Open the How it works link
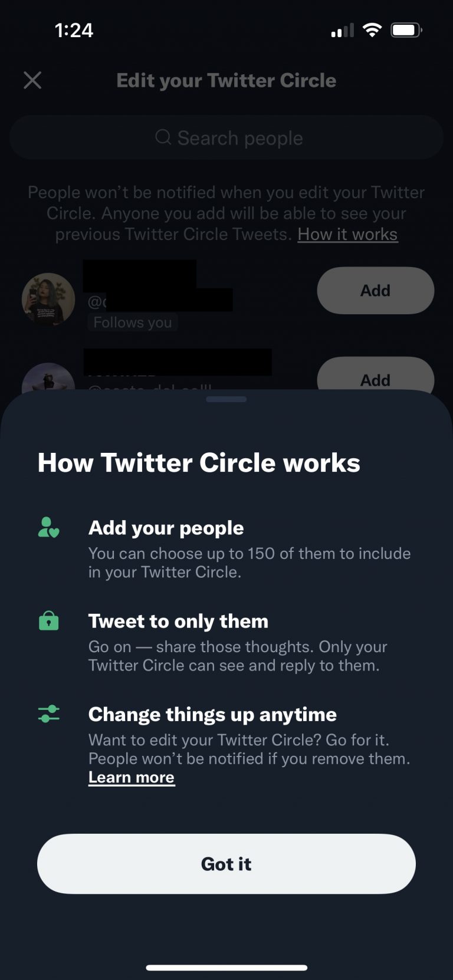 347,234
